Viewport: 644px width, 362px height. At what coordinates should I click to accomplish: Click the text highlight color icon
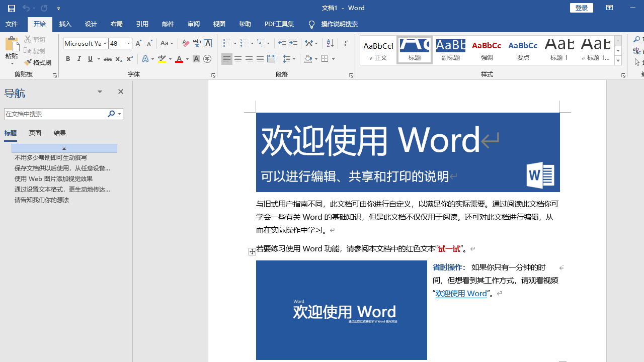[162, 59]
